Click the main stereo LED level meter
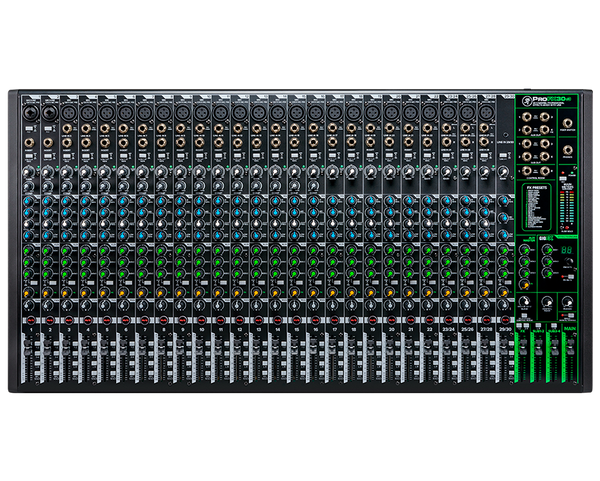Viewport: 600px width, 481px height. [x=566, y=208]
